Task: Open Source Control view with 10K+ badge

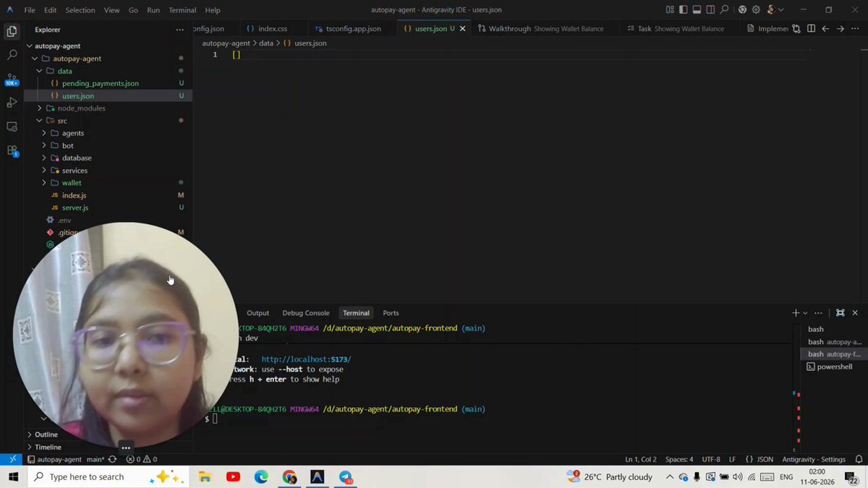Action: click(12, 79)
